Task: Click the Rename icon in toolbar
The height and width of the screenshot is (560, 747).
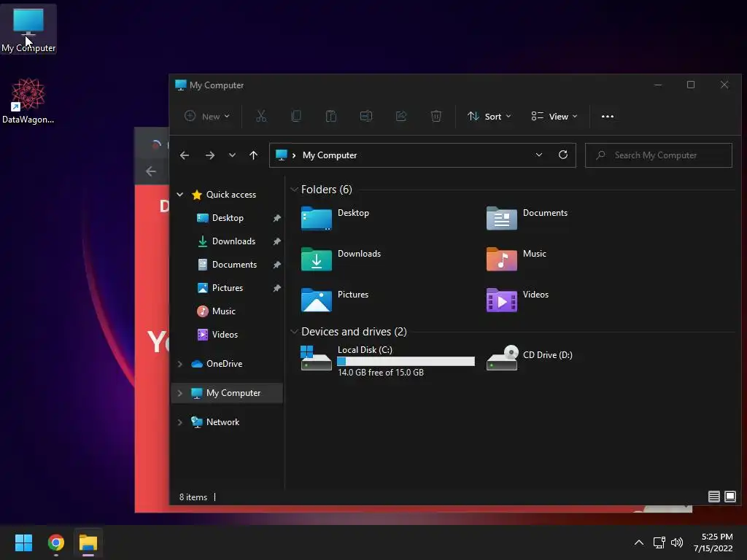Action: pyautogui.click(x=366, y=116)
